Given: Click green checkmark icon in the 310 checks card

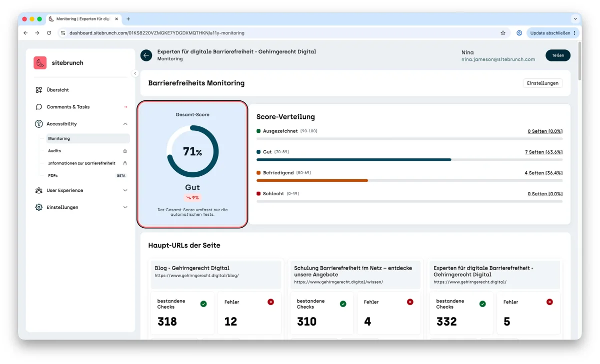Looking at the screenshot, I should [343, 304].
